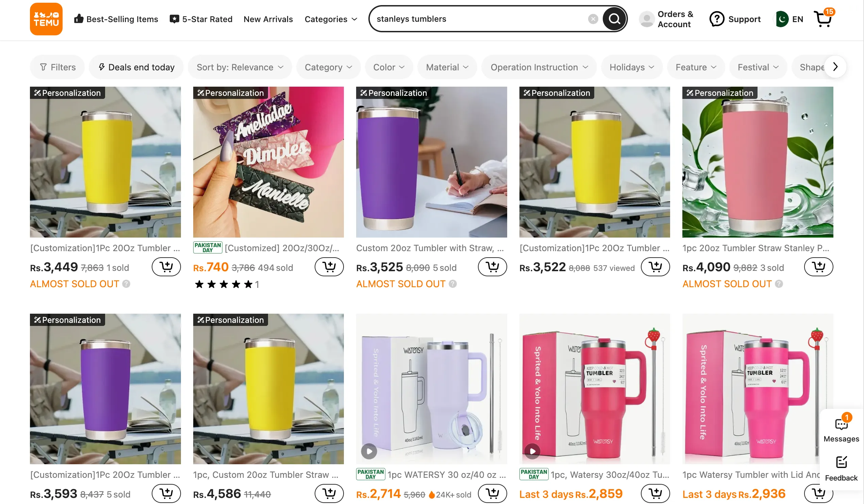Clear the search field with the X icon

point(593,19)
